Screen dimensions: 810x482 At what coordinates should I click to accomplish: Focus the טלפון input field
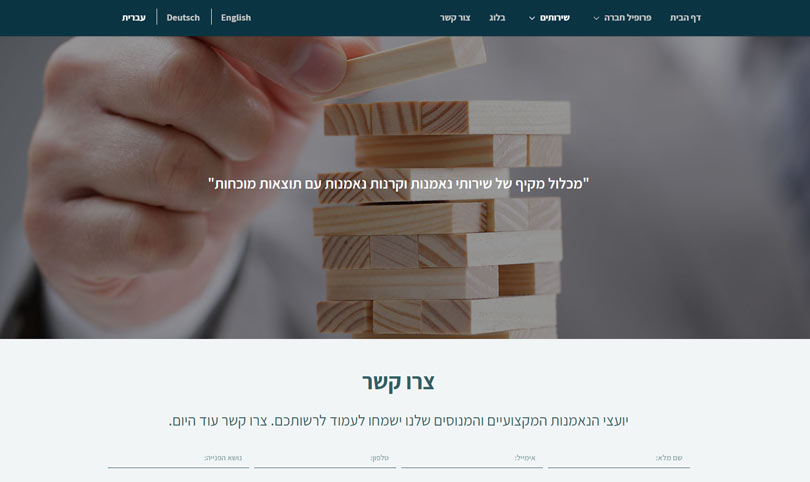click(x=325, y=458)
